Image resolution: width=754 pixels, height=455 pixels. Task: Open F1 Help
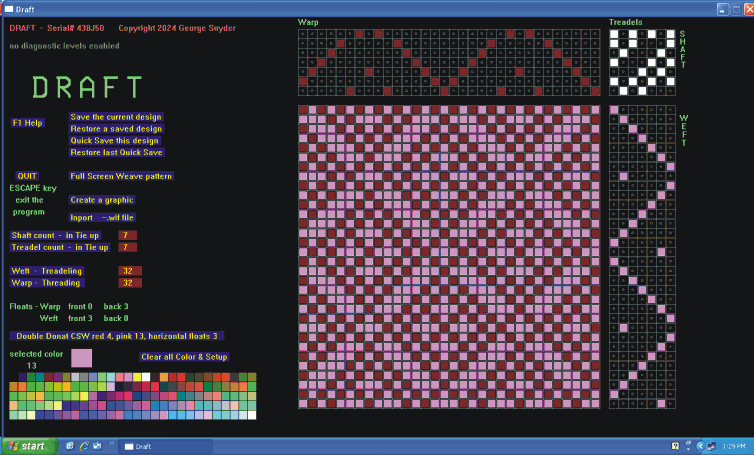(x=28, y=123)
